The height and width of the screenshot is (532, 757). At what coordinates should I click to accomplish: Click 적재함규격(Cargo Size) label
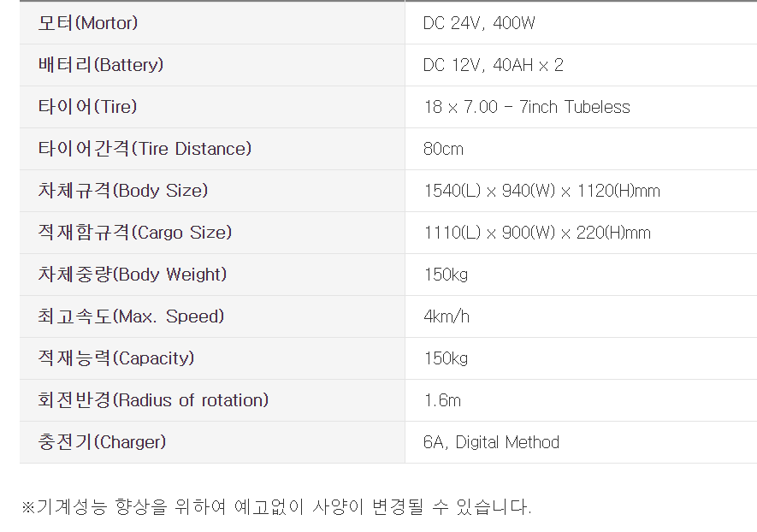[135, 233]
